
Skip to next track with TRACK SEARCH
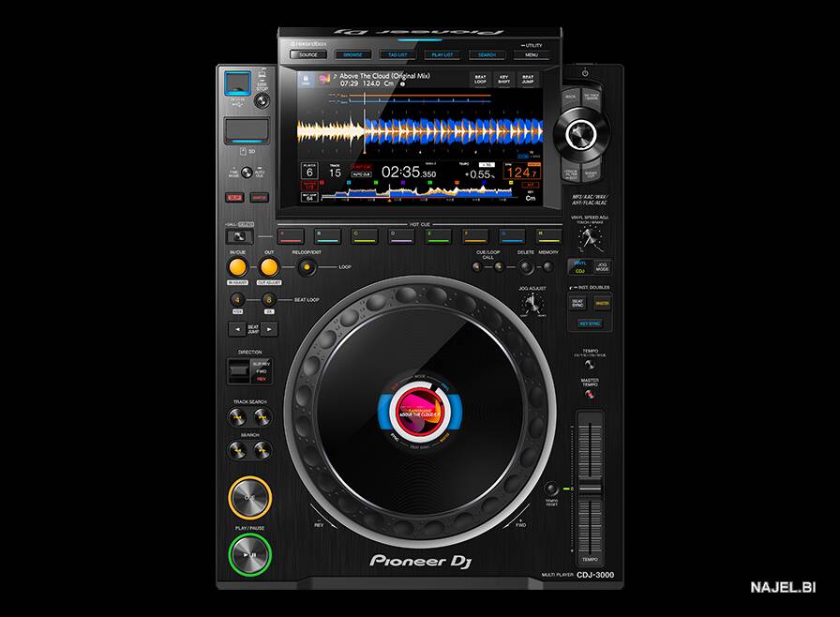262,416
